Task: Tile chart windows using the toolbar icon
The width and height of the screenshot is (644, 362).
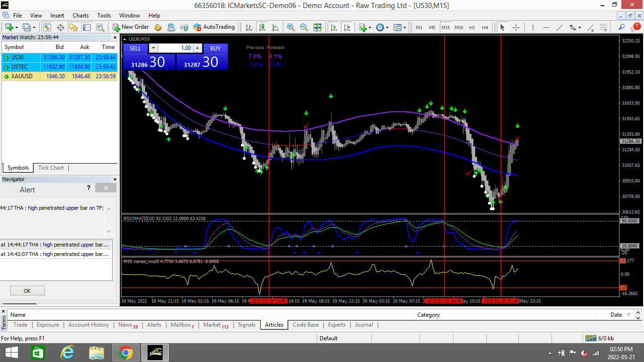Action: coord(317,27)
